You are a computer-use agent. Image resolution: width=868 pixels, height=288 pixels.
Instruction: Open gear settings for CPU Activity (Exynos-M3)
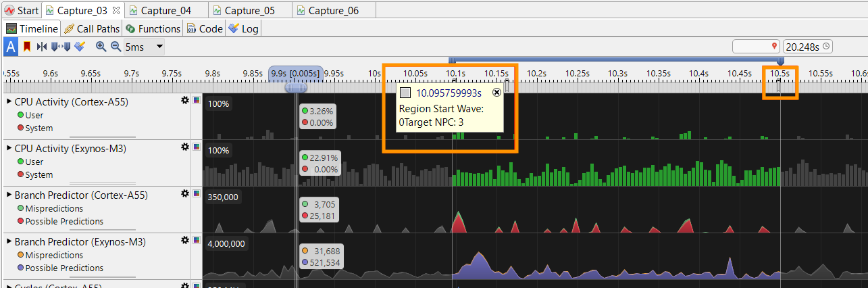pyautogui.click(x=184, y=147)
